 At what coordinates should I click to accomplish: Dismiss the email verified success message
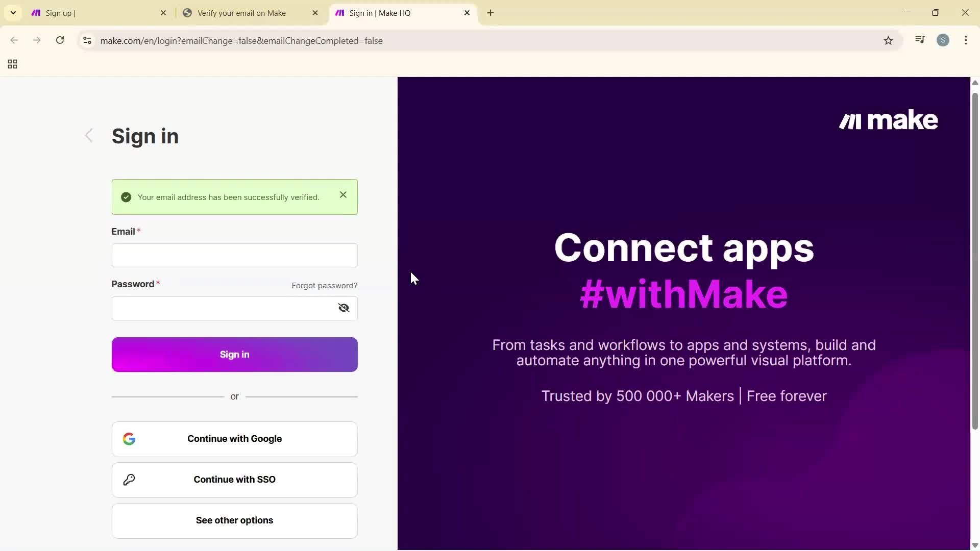pyautogui.click(x=343, y=195)
